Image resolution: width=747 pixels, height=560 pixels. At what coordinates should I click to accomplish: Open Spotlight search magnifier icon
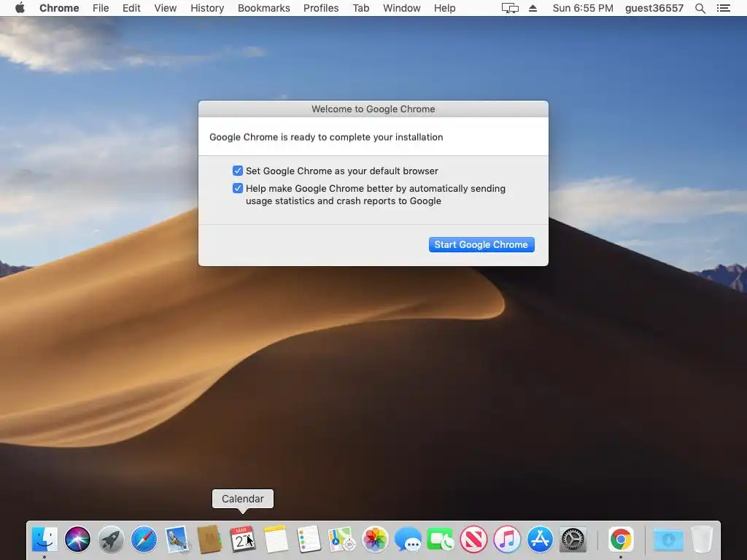[x=700, y=8]
